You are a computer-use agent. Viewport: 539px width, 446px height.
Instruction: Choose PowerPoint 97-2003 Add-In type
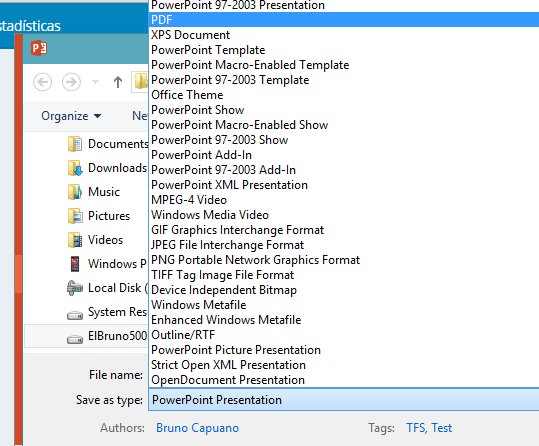point(344,170)
